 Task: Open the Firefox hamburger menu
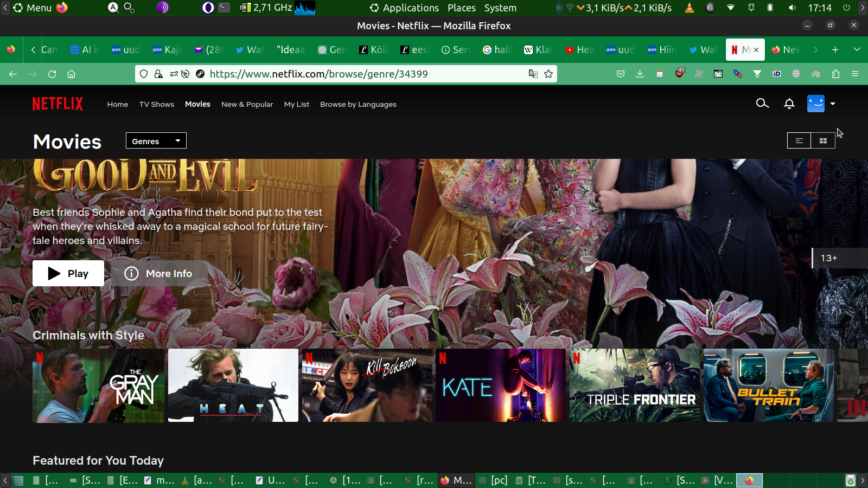[x=855, y=74]
